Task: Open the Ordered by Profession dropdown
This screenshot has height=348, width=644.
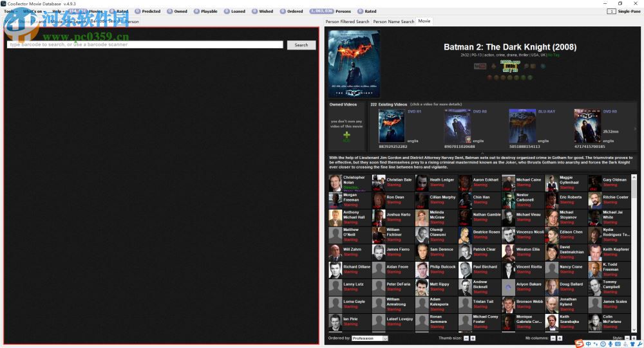Action: [x=370, y=338]
